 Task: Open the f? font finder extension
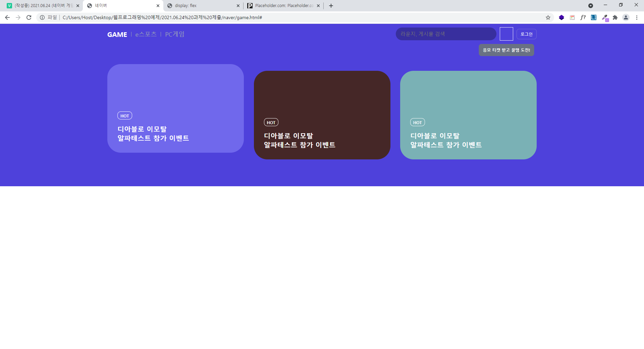pyautogui.click(x=583, y=17)
